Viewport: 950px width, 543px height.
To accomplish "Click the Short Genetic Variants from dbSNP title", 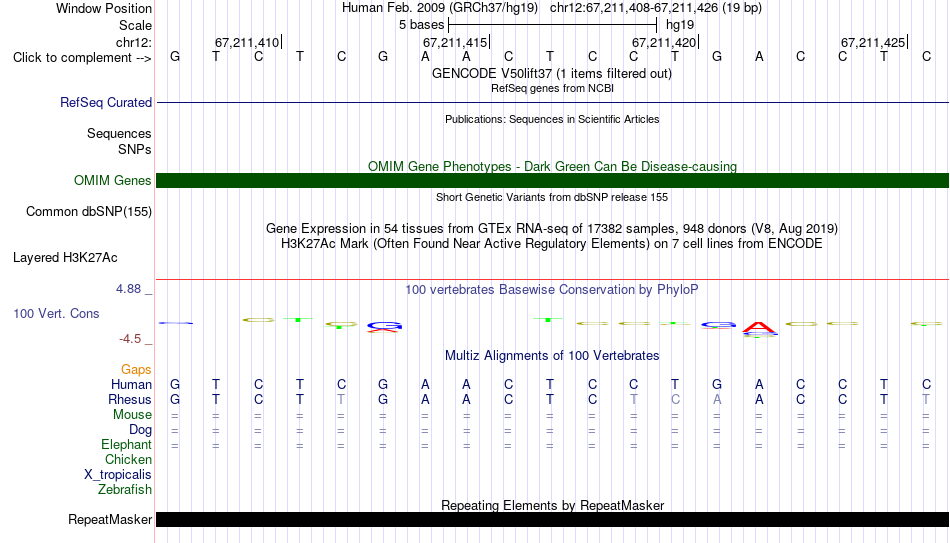I will click(552, 197).
